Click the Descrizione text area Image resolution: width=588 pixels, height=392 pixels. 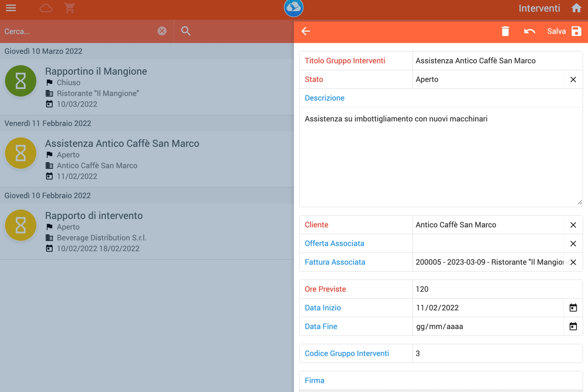pos(441,157)
